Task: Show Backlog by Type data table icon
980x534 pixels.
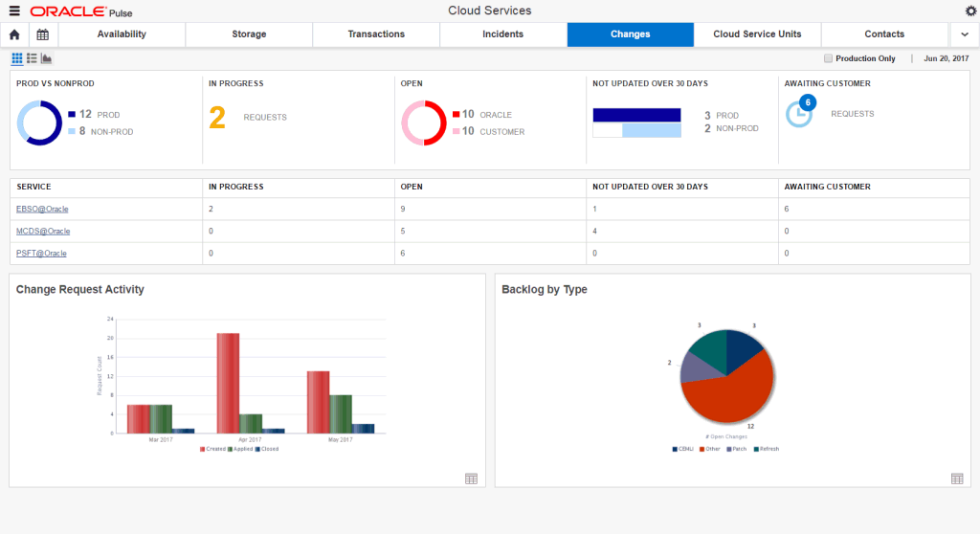Action: click(957, 478)
